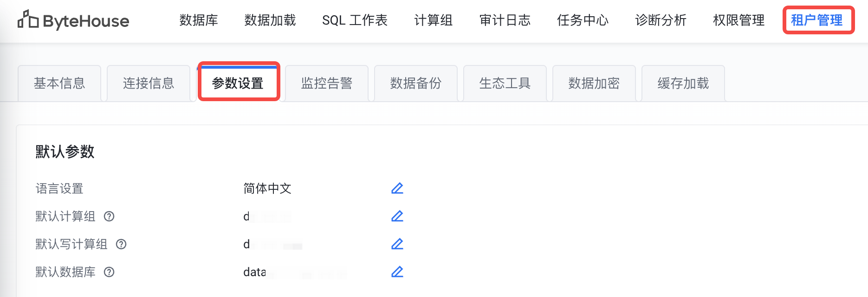Switch to the 连接信息 tab
Viewport: 868px width, 297px height.
[149, 84]
